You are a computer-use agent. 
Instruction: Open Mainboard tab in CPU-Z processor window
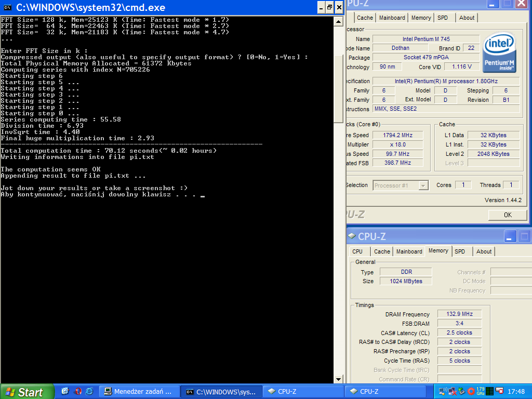[x=392, y=18]
